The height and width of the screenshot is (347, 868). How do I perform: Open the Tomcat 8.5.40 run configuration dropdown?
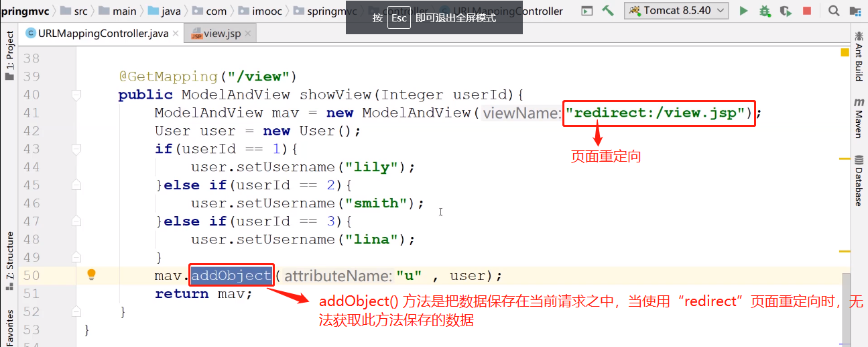tap(677, 11)
